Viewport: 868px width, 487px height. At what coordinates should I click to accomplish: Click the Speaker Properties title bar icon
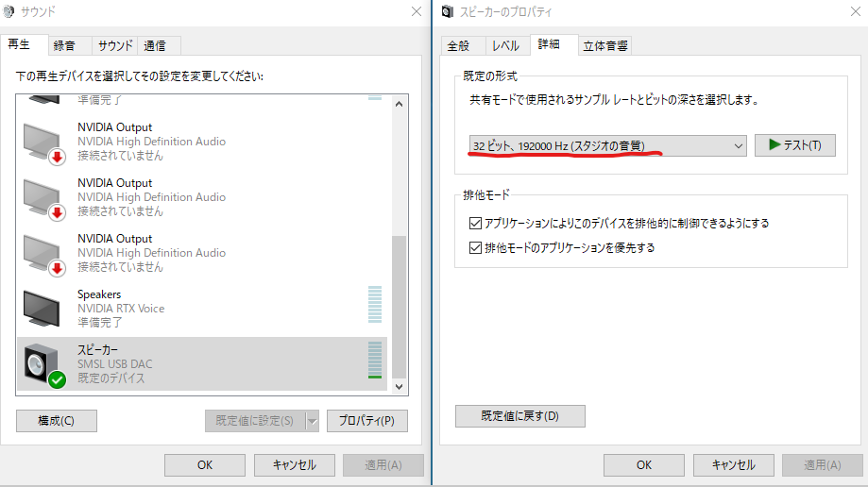(x=448, y=11)
